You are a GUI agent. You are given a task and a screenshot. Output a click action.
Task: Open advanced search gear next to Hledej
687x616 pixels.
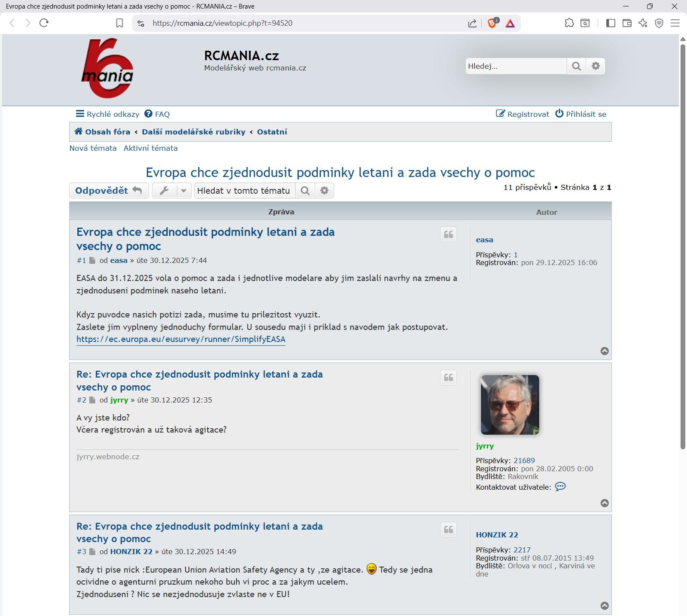596,66
